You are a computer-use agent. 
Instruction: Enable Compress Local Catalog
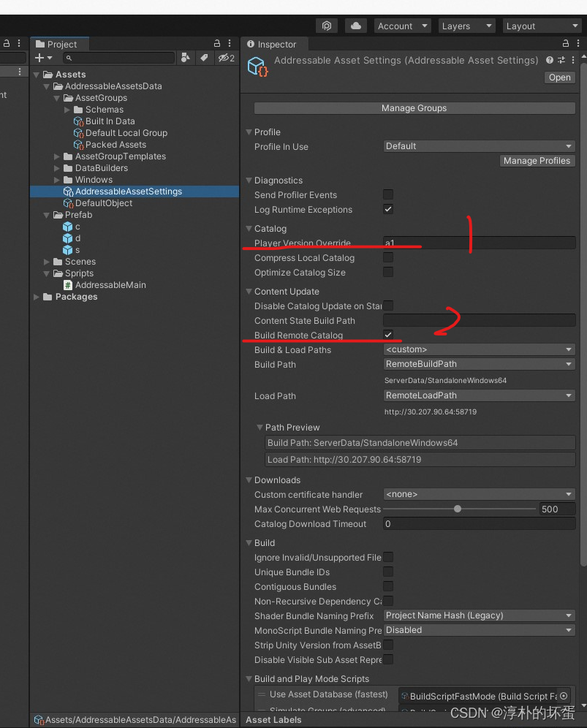[x=388, y=258]
